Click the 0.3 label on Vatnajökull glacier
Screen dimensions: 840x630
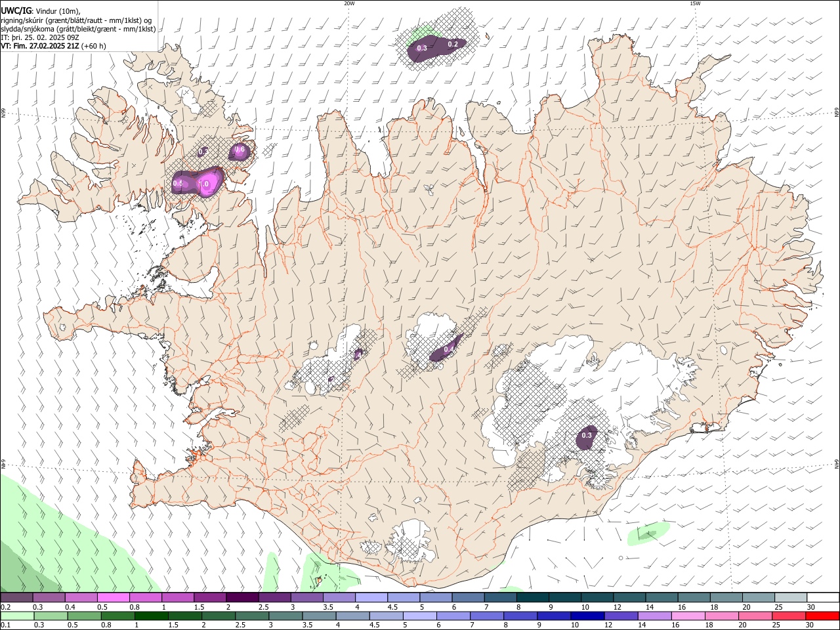tap(587, 435)
